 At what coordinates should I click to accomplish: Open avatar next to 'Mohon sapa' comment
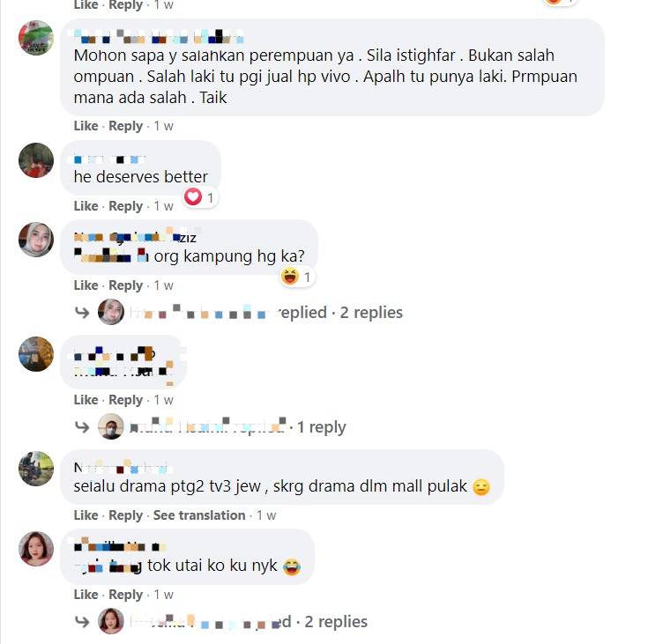(36, 38)
